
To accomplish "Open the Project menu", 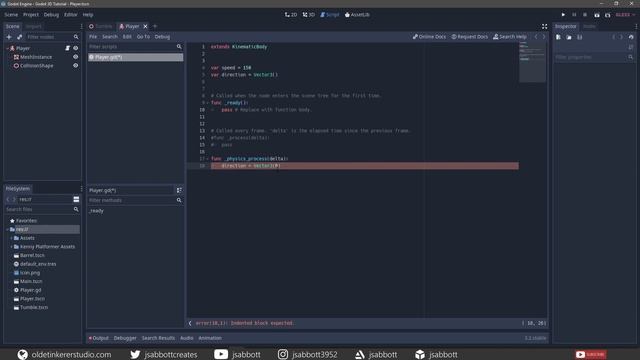I will [x=31, y=15].
